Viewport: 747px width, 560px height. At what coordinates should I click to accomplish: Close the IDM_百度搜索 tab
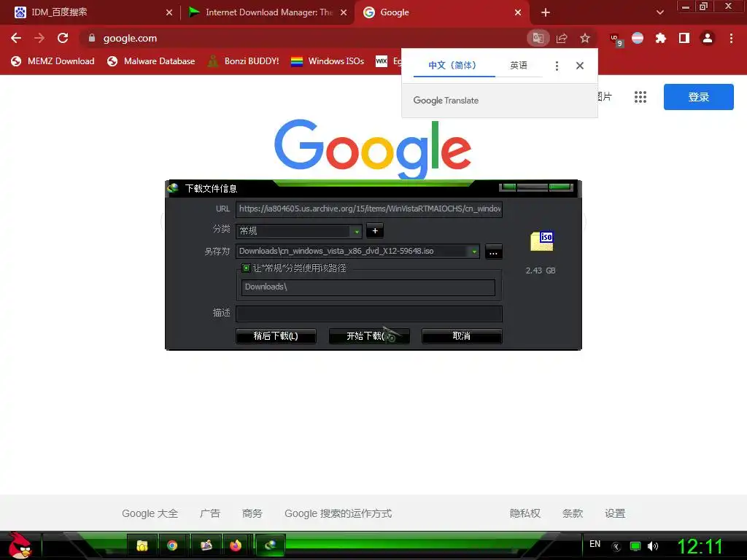[x=169, y=12]
